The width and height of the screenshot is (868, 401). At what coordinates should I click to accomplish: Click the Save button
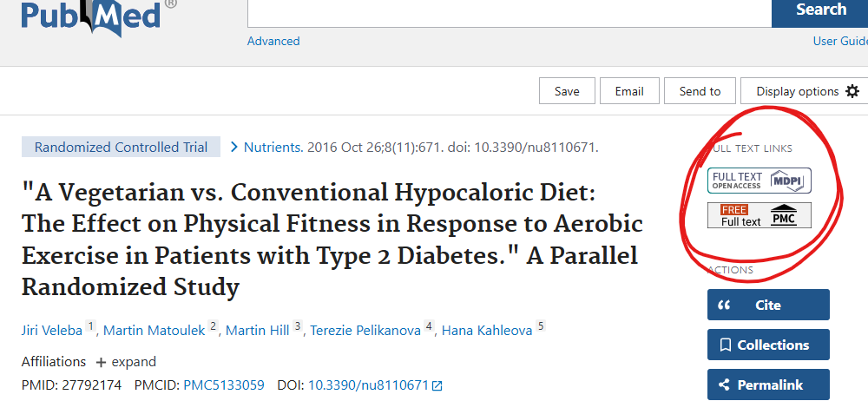click(x=567, y=91)
